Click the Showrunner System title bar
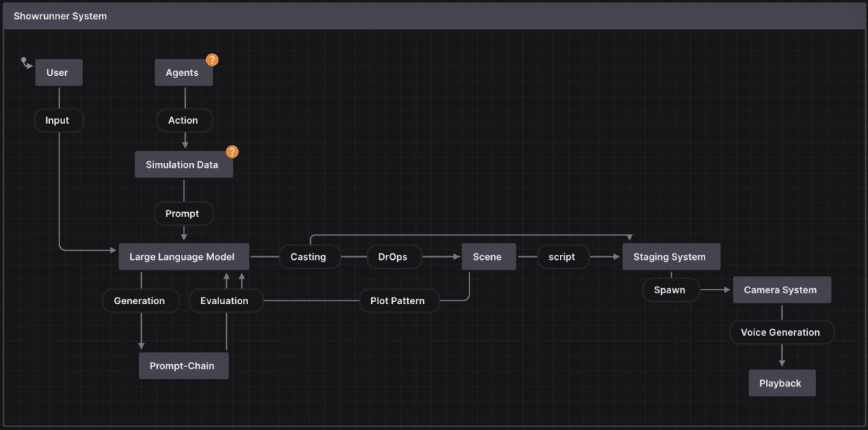 [434, 16]
